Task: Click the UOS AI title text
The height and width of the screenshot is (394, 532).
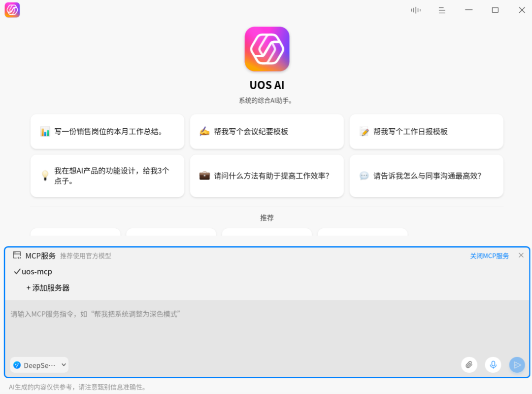Action: click(267, 85)
